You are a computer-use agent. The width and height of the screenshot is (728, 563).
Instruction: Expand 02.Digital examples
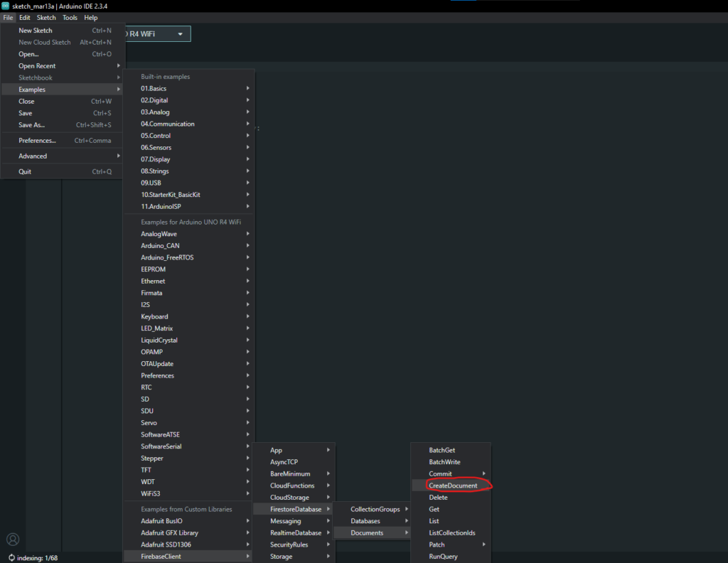(189, 100)
